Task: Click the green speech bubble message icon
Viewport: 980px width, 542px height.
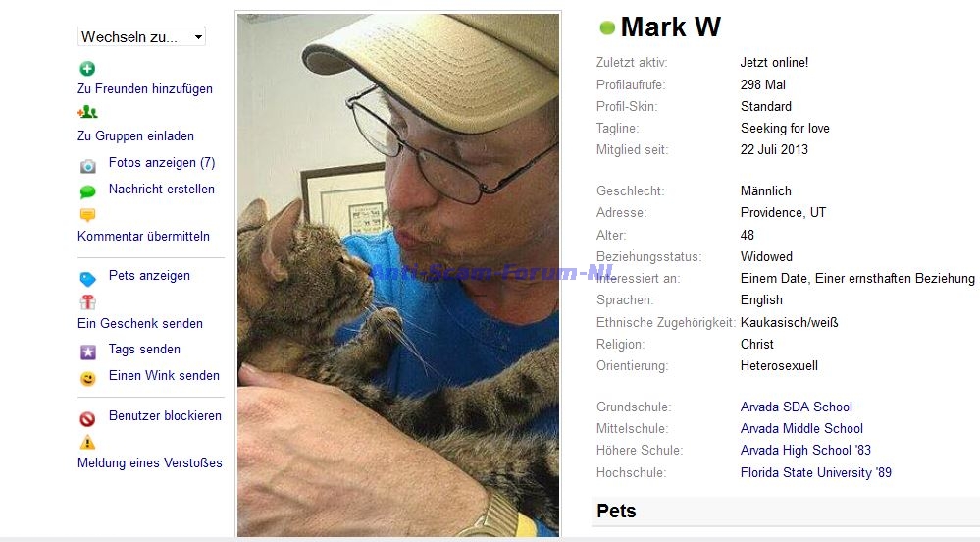Action: [88, 191]
